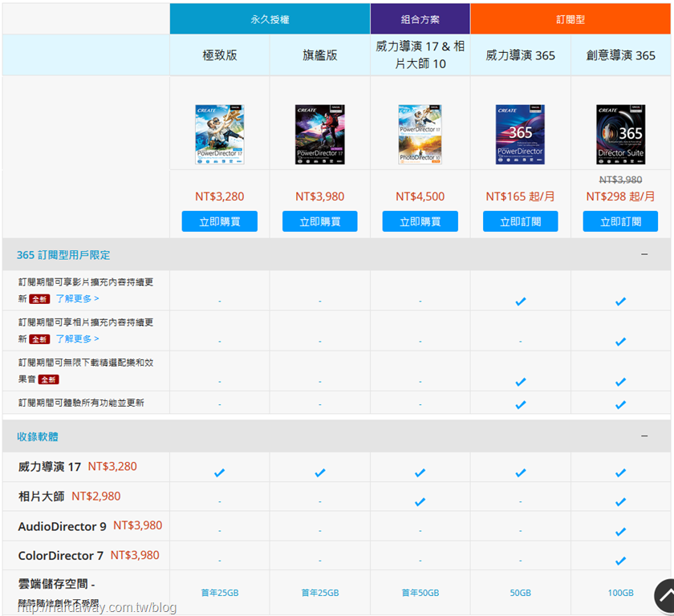This screenshot has width=674, height=616.
Task: Click the 威力導演 365 column heading
Action: tap(520, 55)
